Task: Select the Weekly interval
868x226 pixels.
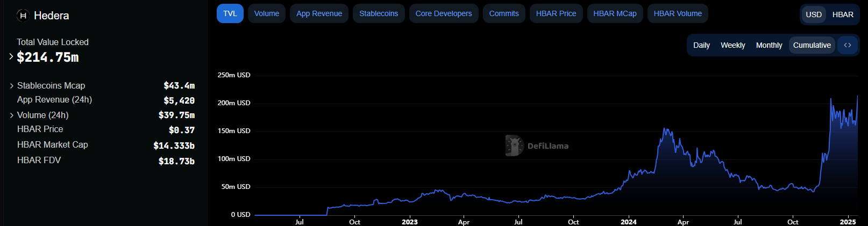Action: 732,45
